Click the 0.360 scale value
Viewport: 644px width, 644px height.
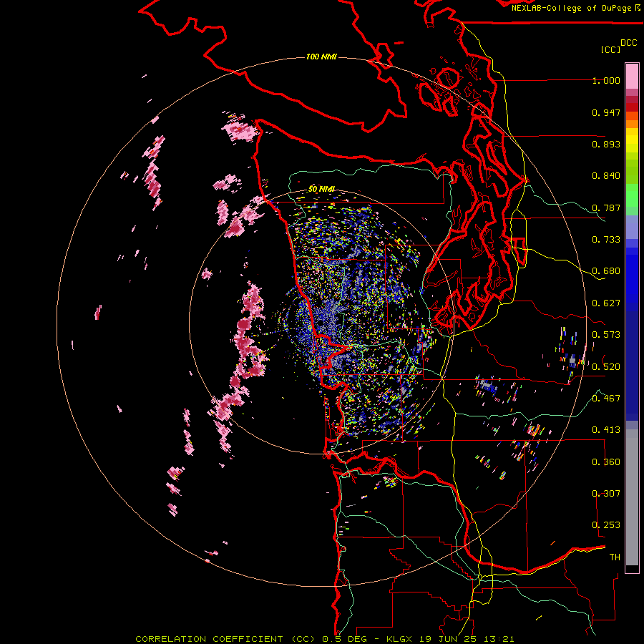(606, 462)
